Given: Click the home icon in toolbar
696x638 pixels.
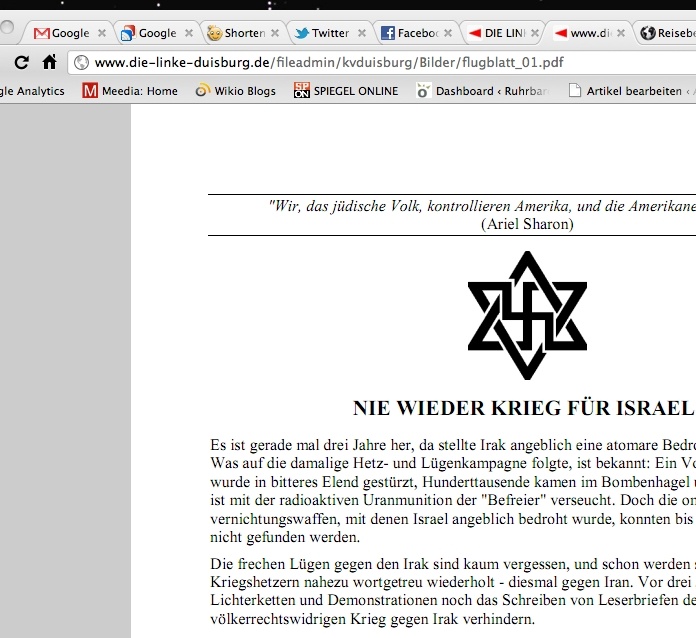Looking at the screenshot, I should (49, 62).
